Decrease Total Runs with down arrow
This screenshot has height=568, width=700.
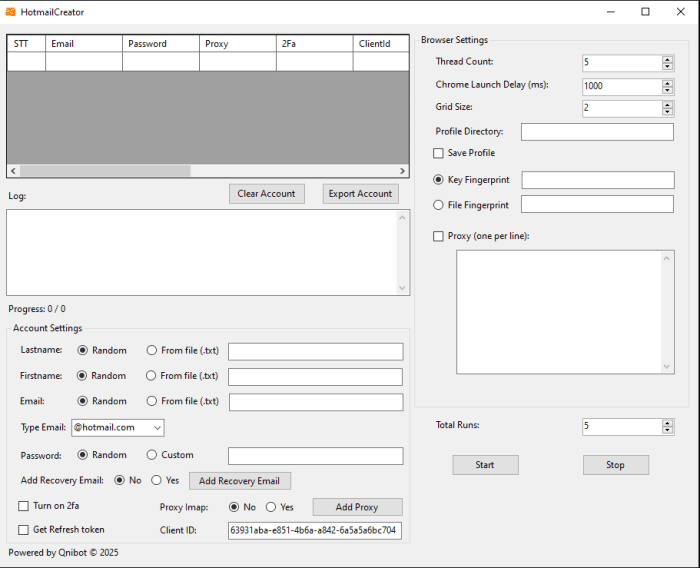click(x=667, y=430)
